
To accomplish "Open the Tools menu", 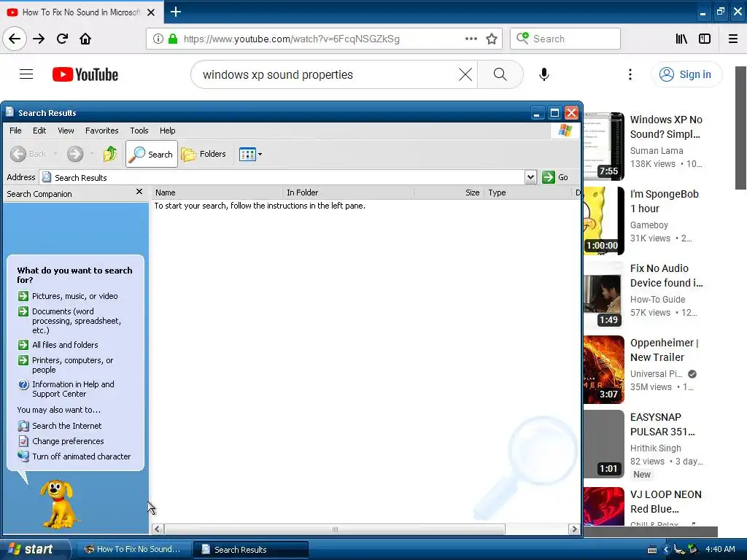I will pyautogui.click(x=139, y=131).
